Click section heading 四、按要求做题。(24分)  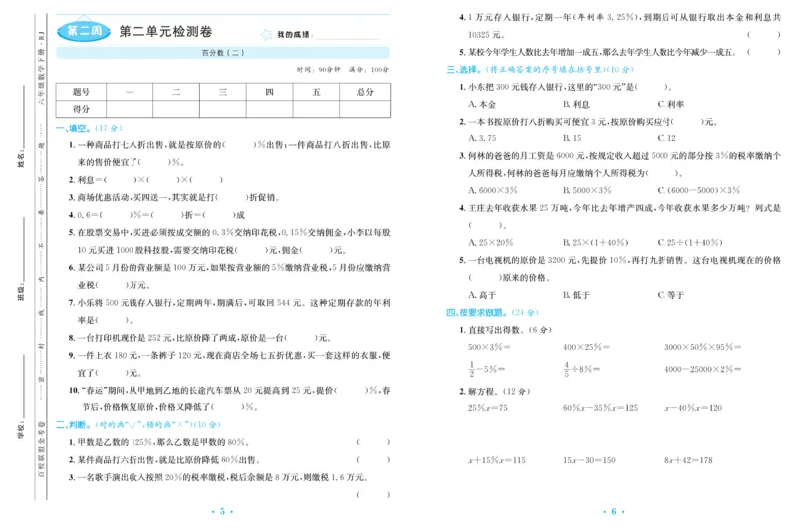click(x=492, y=312)
